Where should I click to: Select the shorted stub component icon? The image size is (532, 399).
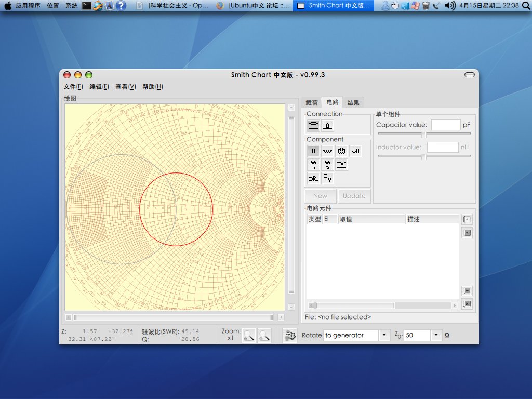click(x=327, y=165)
